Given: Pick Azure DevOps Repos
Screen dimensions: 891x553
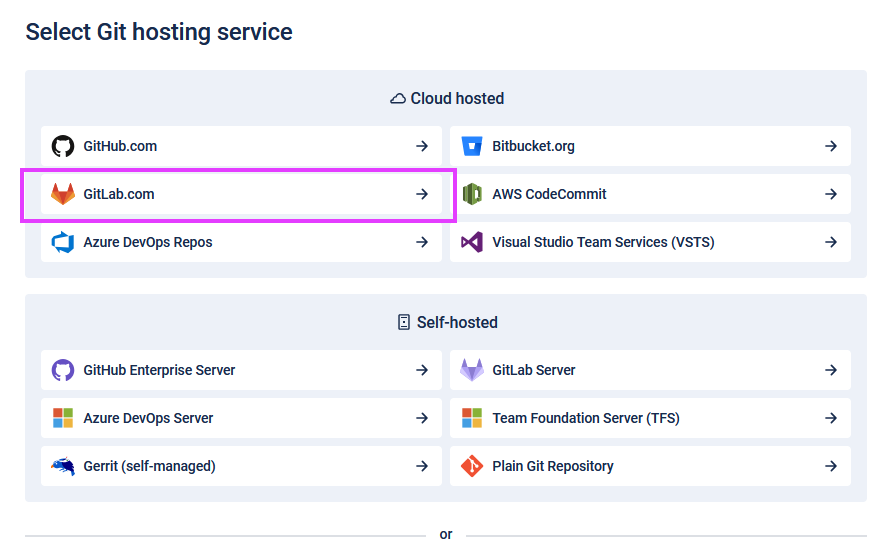Looking at the screenshot, I should 241,242.
